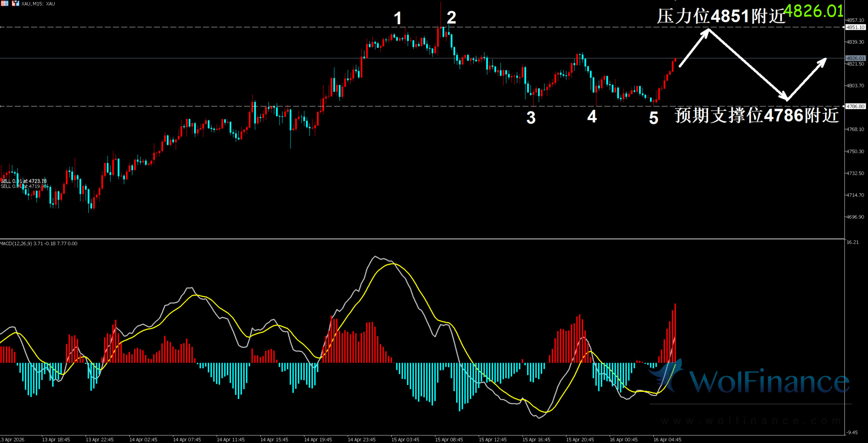868x443 pixels.
Task: Select the wave label number 5
Action: click(x=653, y=118)
